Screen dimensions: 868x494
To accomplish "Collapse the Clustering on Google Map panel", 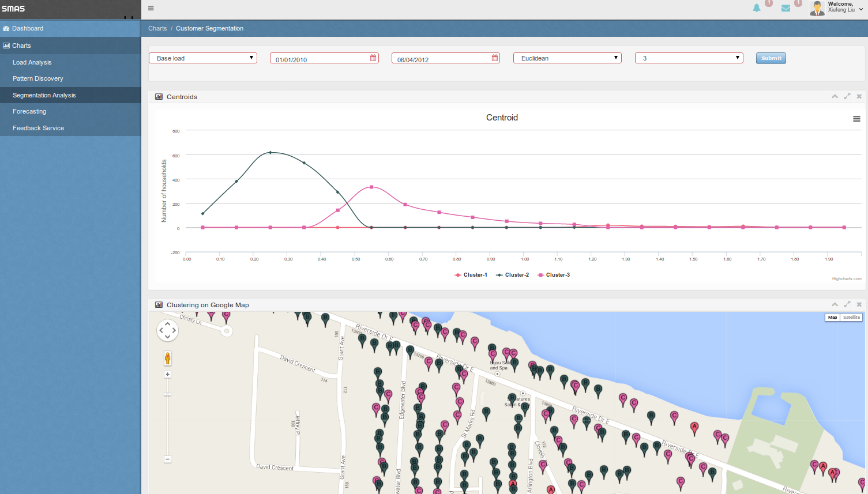I will coord(835,304).
